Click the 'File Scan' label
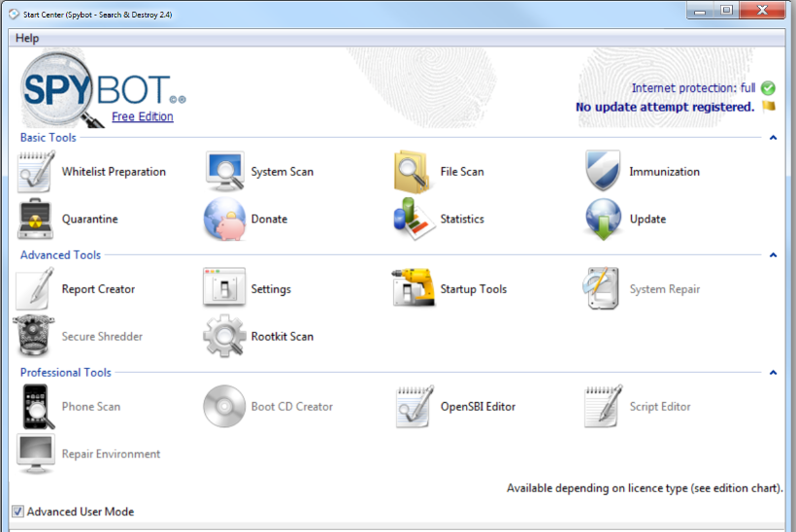796x532 pixels. (x=462, y=172)
